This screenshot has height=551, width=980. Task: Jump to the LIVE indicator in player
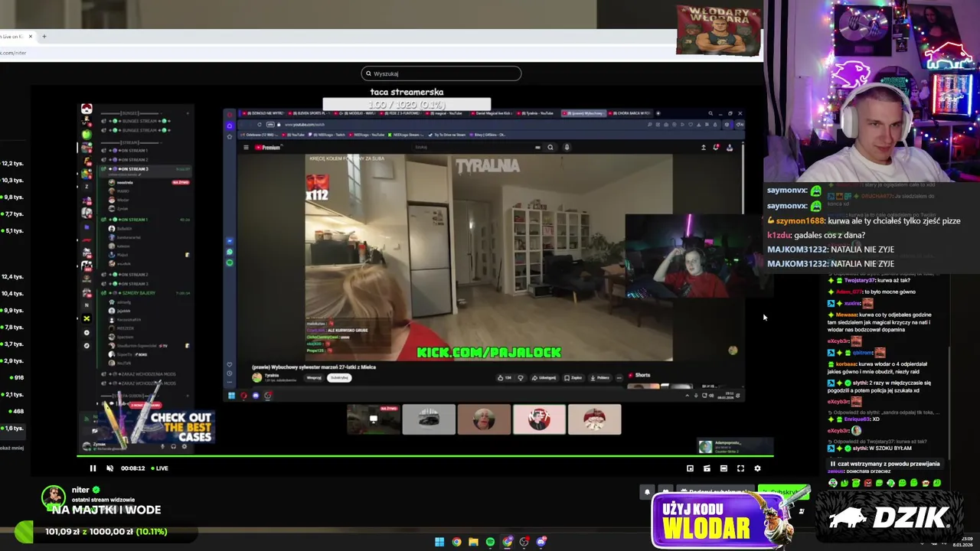click(159, 468)
